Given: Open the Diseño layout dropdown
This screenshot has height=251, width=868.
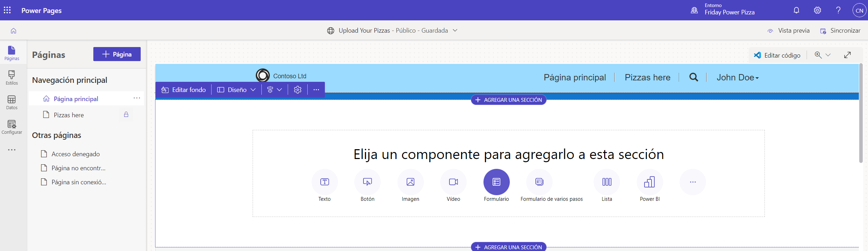Looking at the screenshot, I should click(236, 90).
